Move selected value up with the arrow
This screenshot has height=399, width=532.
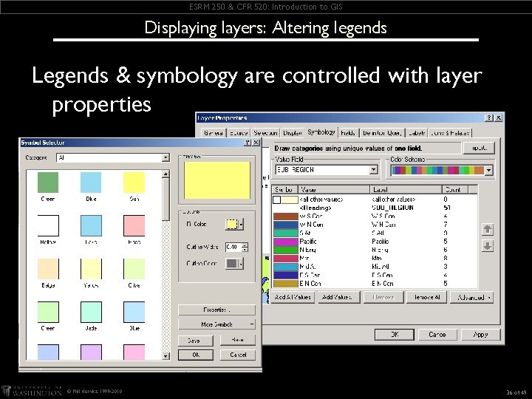coord(488,229)
